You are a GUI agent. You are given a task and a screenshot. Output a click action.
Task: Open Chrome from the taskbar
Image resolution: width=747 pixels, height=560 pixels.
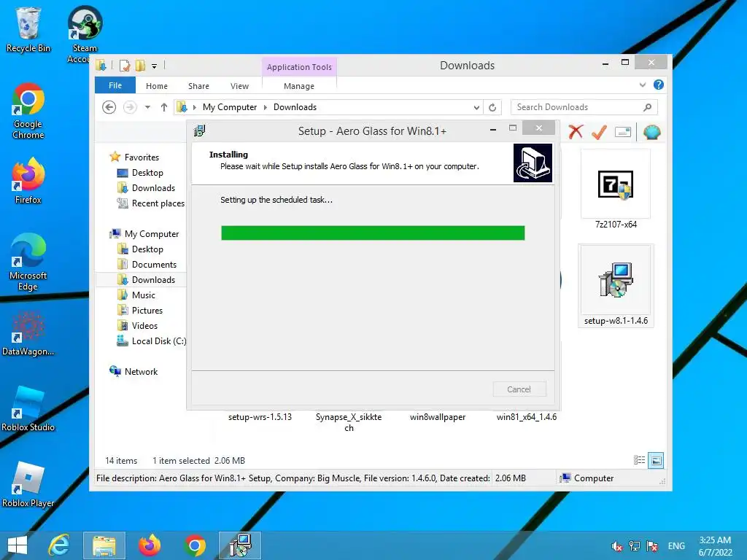pyautogui.click(x=195, y=545)
